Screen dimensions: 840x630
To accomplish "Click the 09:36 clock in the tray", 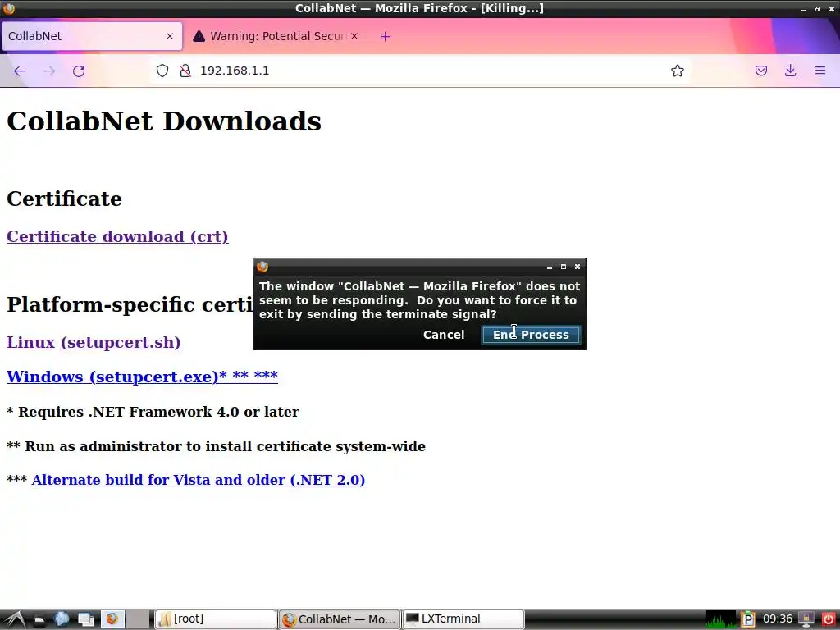I will click(778, 619).
